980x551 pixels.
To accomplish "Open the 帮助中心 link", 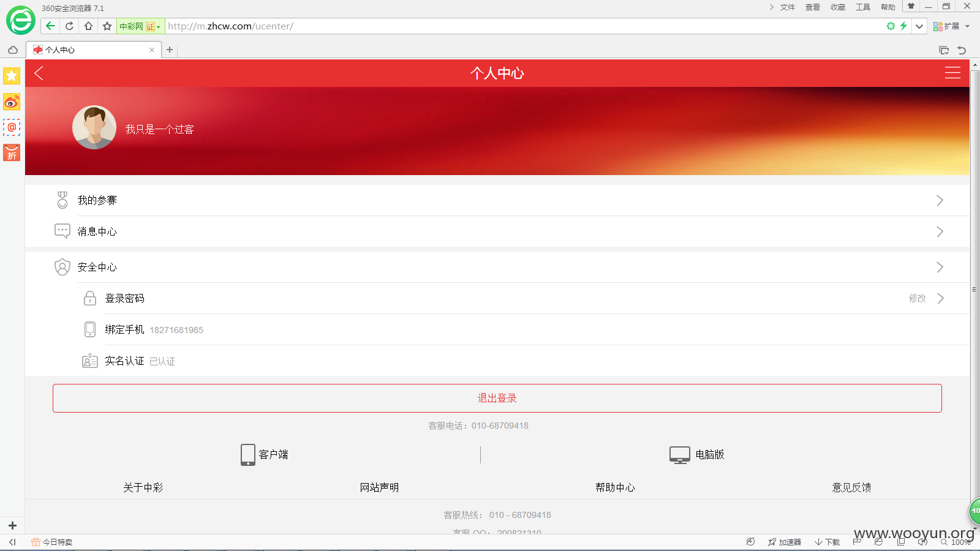I will (615, 487).
